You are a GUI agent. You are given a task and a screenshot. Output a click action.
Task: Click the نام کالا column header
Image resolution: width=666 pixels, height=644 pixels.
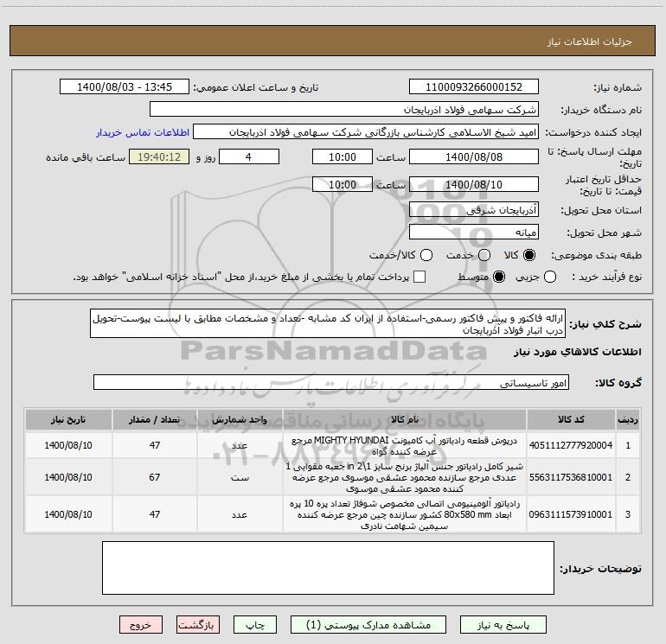(x=405, y=419)
